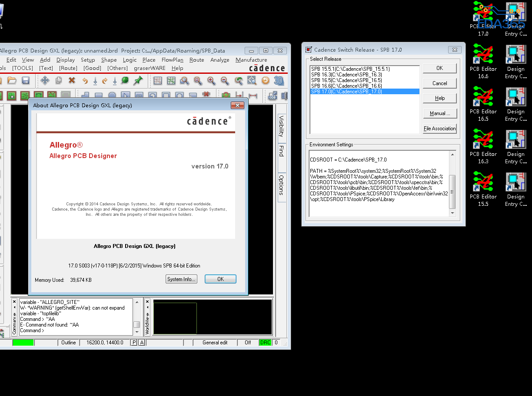Click the first grid toolbar icon, left of the green one

pyautogui.click(x=158, y=80)
